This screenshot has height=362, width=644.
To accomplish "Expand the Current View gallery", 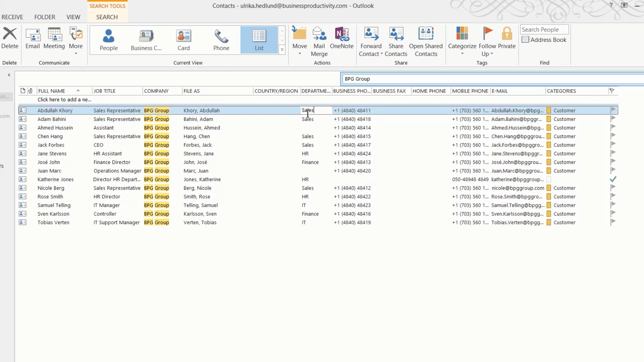I will pyautogui.click(x=282, y=50).
